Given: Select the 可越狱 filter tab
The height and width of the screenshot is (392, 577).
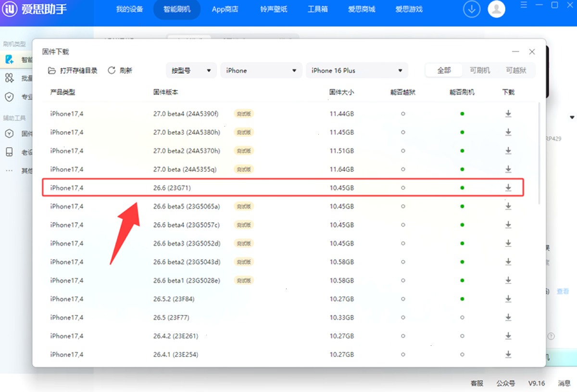Looking at the screenshot, I should (516, 70).
